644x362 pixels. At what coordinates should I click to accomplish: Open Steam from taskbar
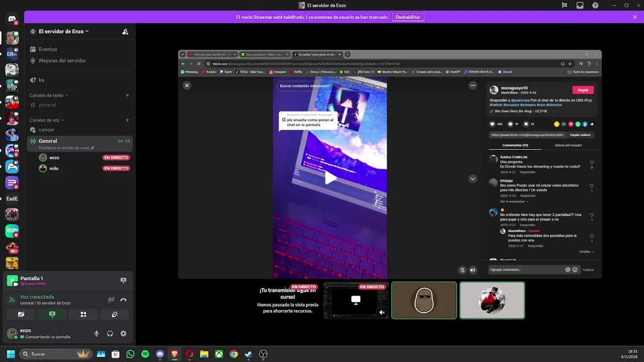coord(249,354)
